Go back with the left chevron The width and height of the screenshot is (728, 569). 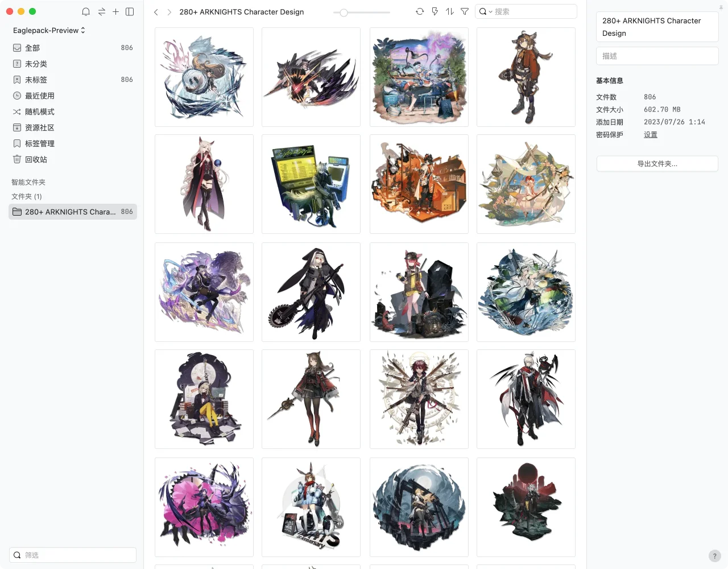coord(156,12)
